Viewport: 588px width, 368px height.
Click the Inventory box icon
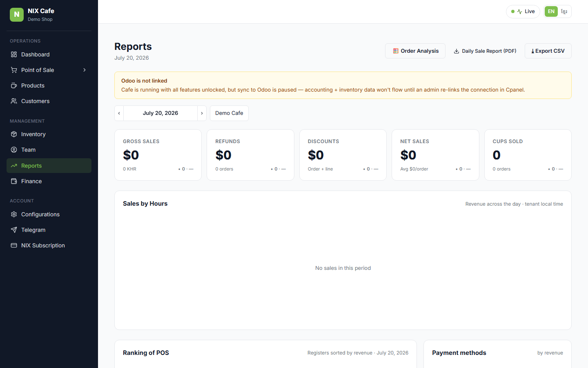pyautogui.click(x=14, y=134)
